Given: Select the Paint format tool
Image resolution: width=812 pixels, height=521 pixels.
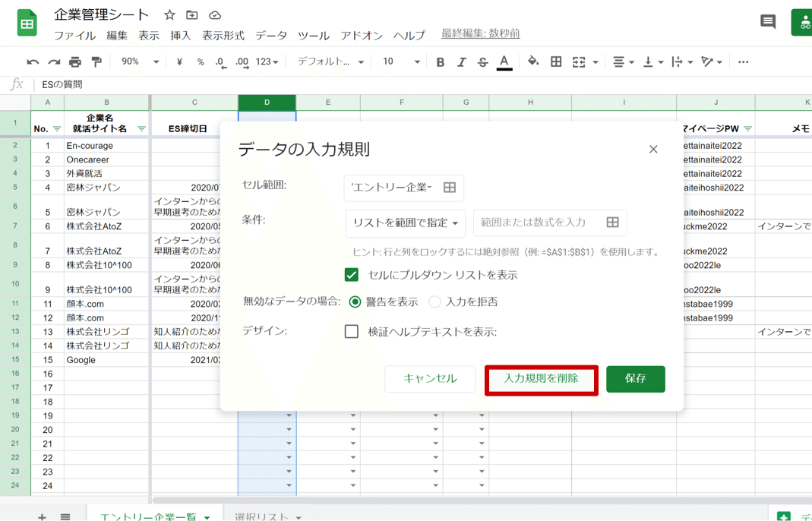Looking at the screenshot, I should 96,62.
